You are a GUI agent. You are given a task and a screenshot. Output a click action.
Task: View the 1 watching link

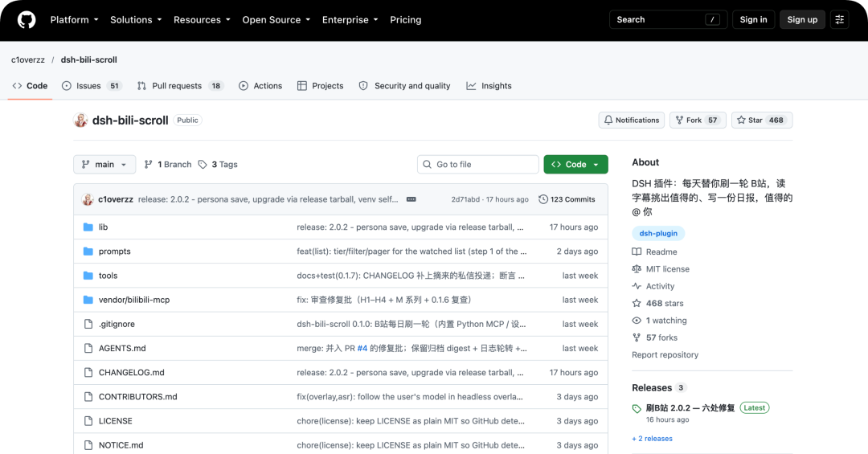[660, 321]
